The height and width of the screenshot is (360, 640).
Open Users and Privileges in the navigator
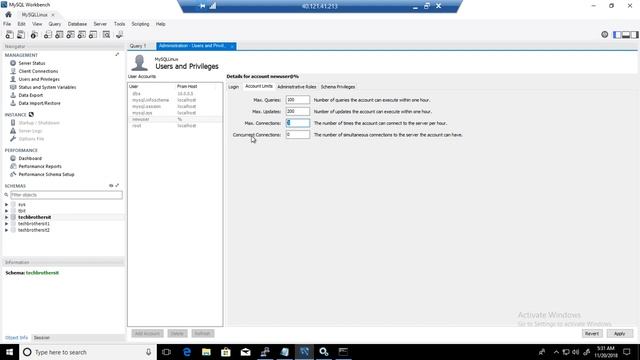39,79
